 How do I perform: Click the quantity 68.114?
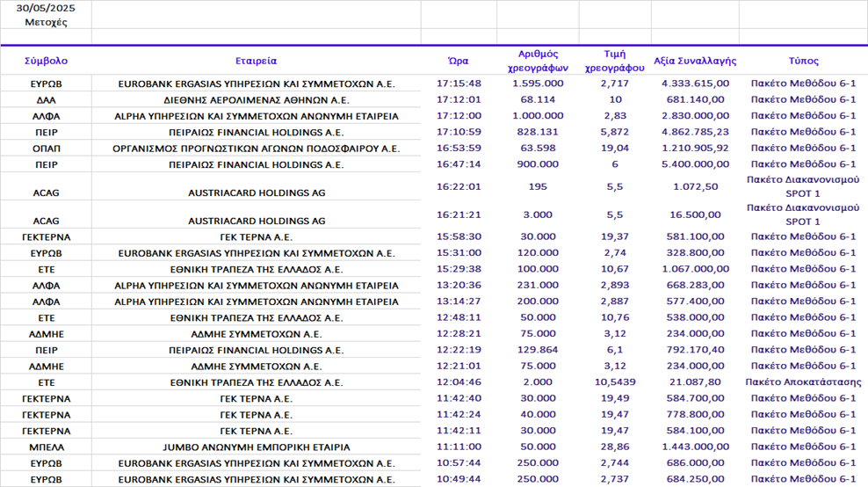538,99
